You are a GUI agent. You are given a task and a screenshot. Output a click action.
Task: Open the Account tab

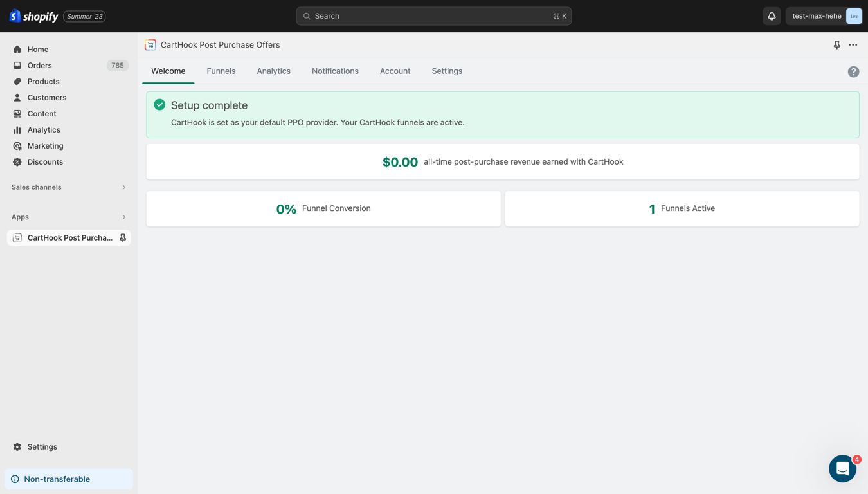[x=395, y=71]
